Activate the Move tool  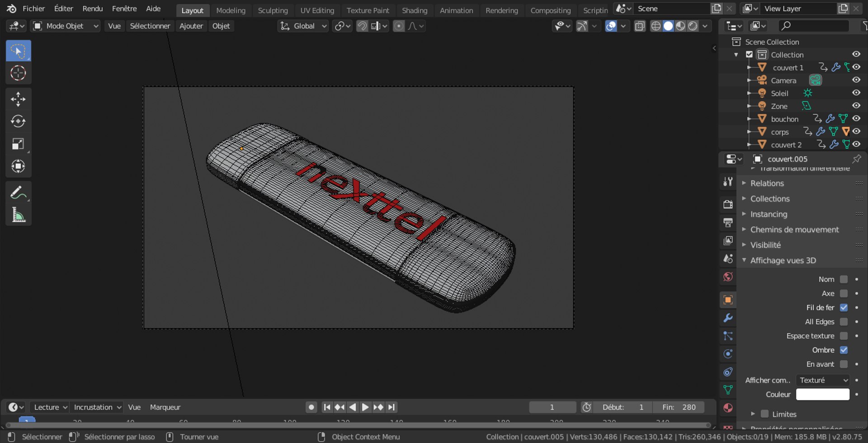click(x=18, y=99)
